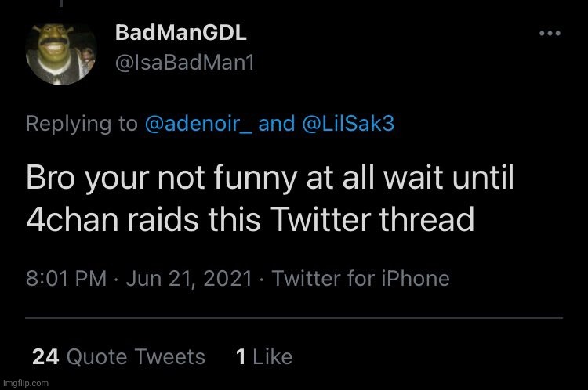The height and width of the screenshot is (390, 588).
Task: Click the divider line above the stats
Action: coord(294,317)
